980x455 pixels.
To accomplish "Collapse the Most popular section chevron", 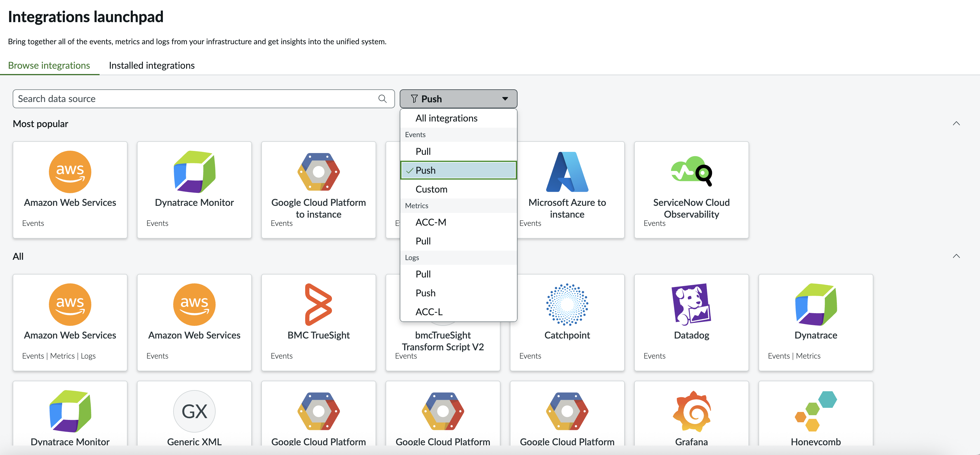I will 956,123.
